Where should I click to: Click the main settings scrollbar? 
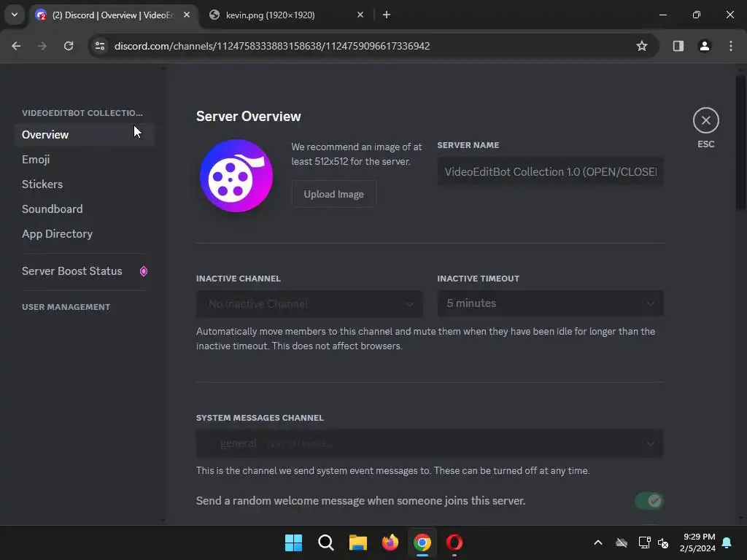(740, 143)
